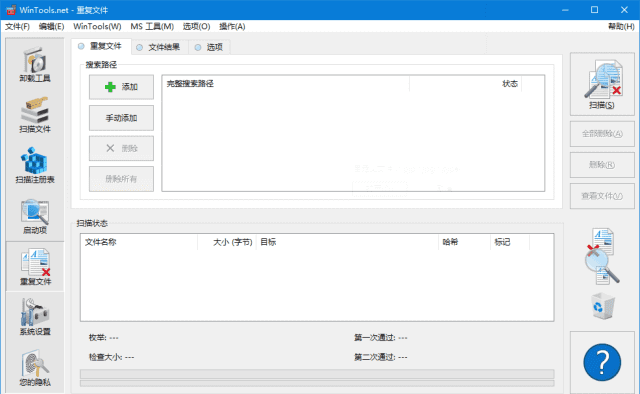
Task: Click the lower scan progress bar
Action: tap(317, 383)
